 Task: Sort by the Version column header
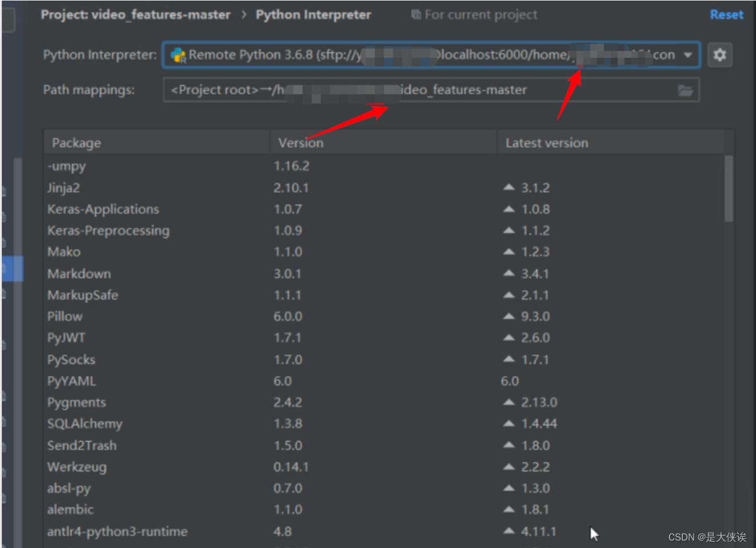click(x=383, y=142)
